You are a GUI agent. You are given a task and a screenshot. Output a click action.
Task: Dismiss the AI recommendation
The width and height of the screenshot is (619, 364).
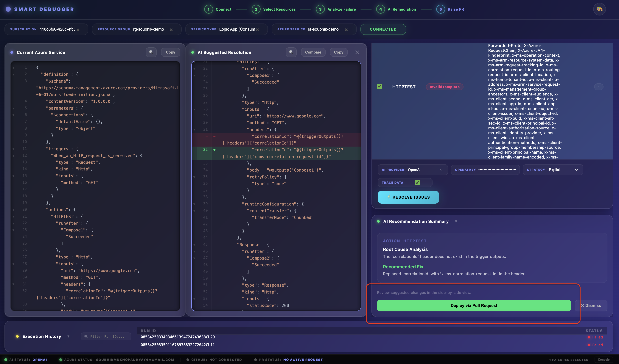591,306
